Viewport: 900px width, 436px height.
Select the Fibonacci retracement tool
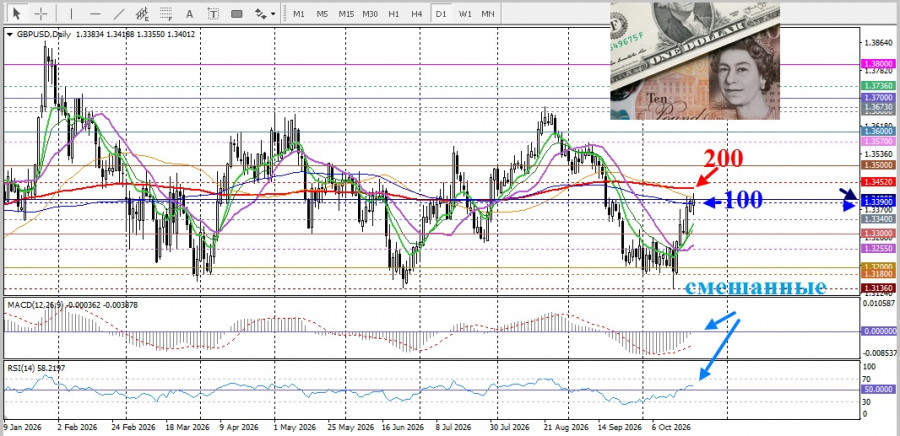(x=166, y=13)
